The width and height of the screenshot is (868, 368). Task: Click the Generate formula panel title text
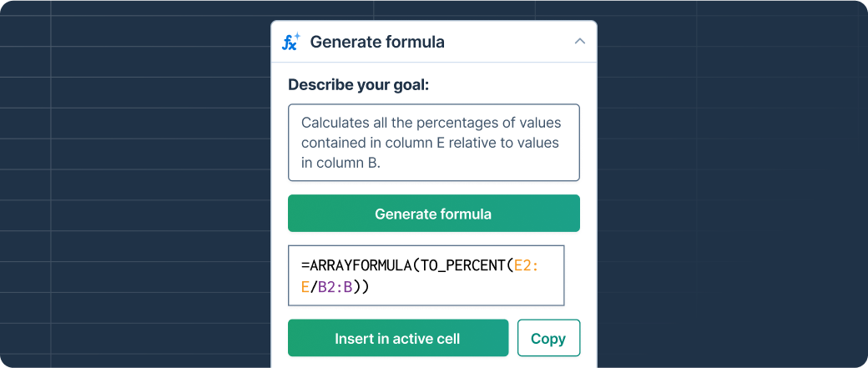pyautogui.click(x=377, y=42)
